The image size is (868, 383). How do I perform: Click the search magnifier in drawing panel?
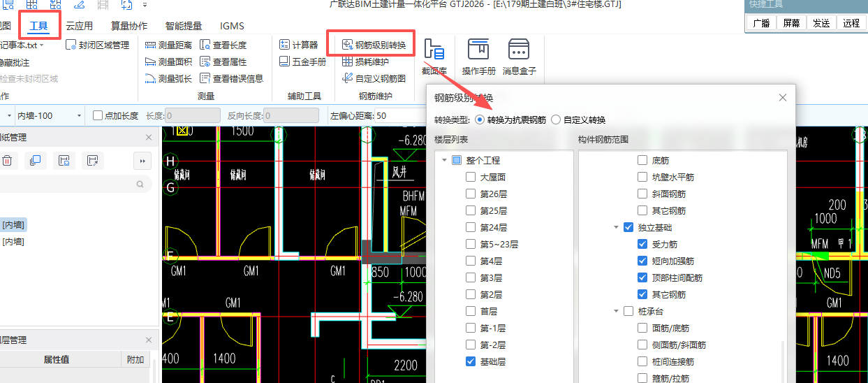140,185
